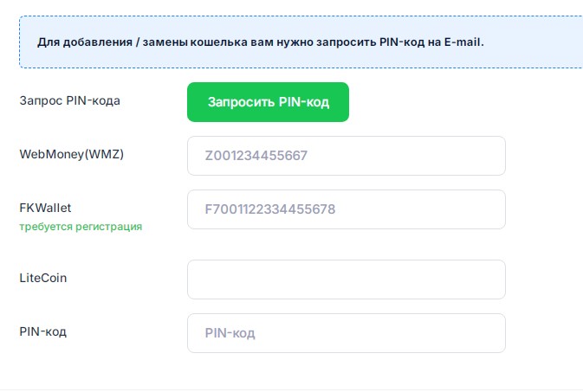Click right end of WebMoney field

pos(489,156)
